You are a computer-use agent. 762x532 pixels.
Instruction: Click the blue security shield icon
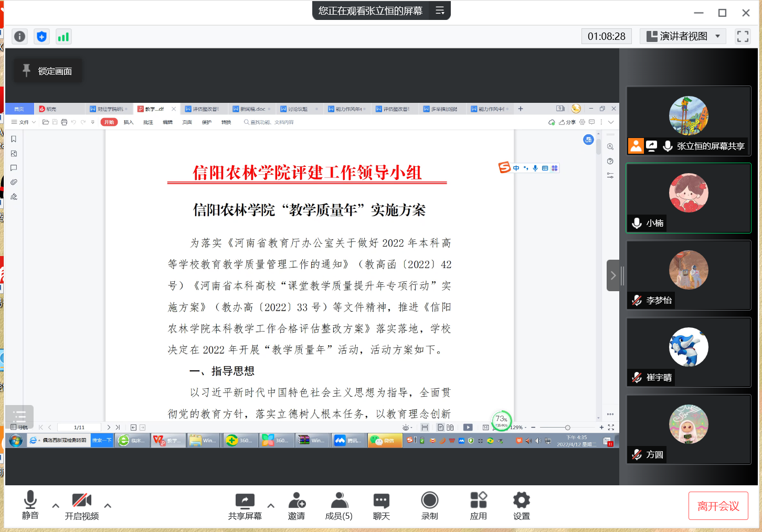tap(41, 36)
